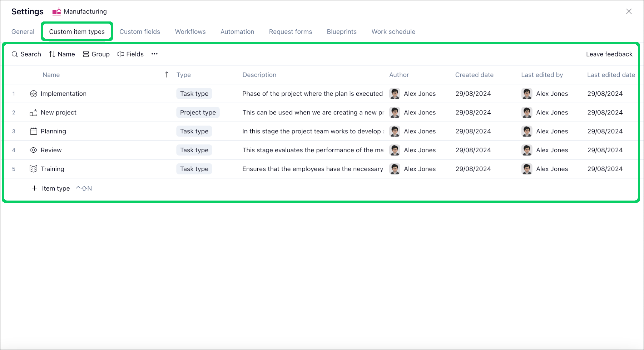Click the Author avatar in Implementation row
Image resolution: width=644 pixels, height=350 pixels.
click(395, 94)
